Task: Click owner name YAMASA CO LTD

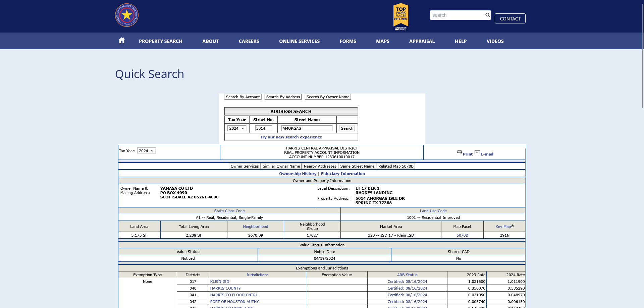Action: (176, 188)
